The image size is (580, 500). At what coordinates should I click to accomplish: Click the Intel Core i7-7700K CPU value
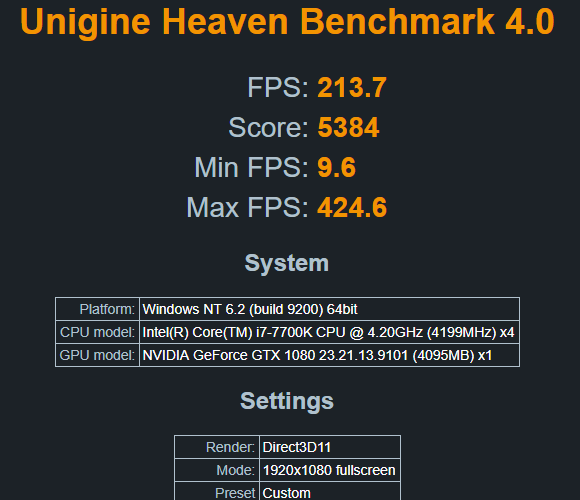(x=328, y=332)
